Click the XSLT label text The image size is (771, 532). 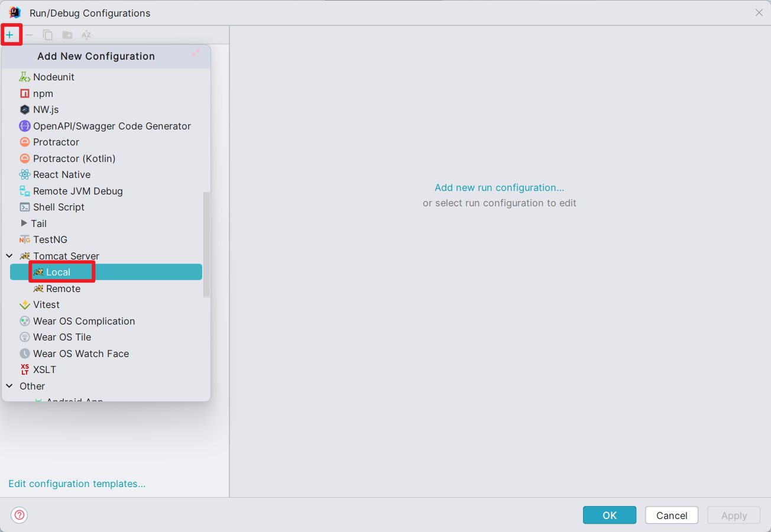click(x=45, y=369)
